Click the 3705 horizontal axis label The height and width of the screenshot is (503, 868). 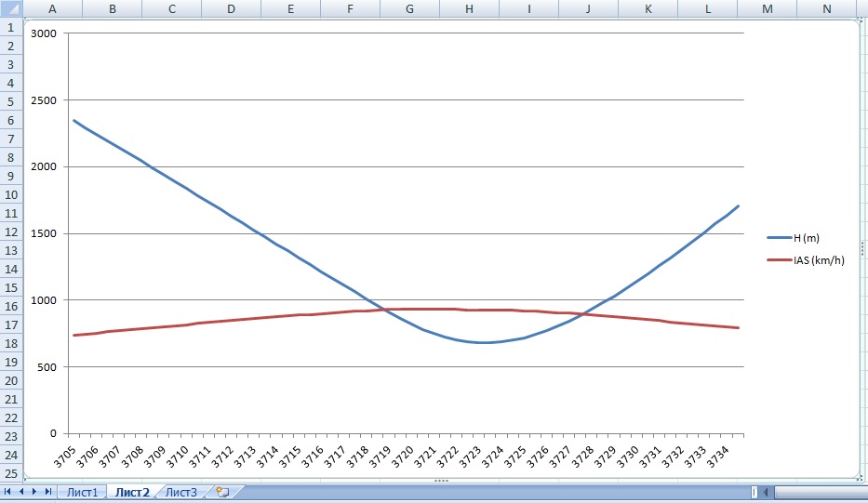point(65,457)
